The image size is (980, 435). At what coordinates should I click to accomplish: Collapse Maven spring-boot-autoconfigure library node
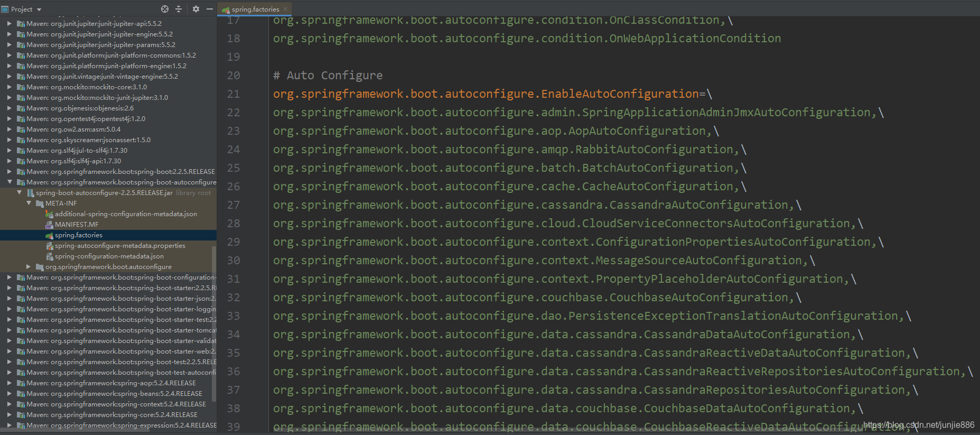[10, 182]
